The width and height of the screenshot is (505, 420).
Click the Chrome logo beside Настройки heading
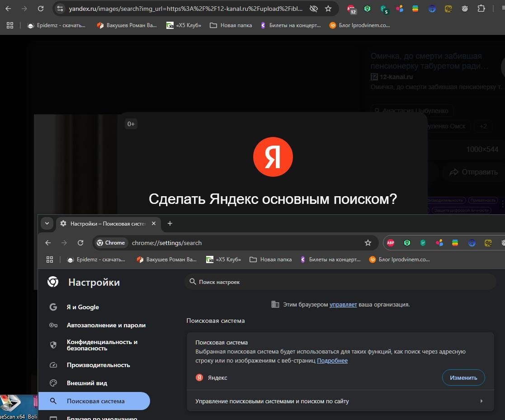tap(53, 282)
